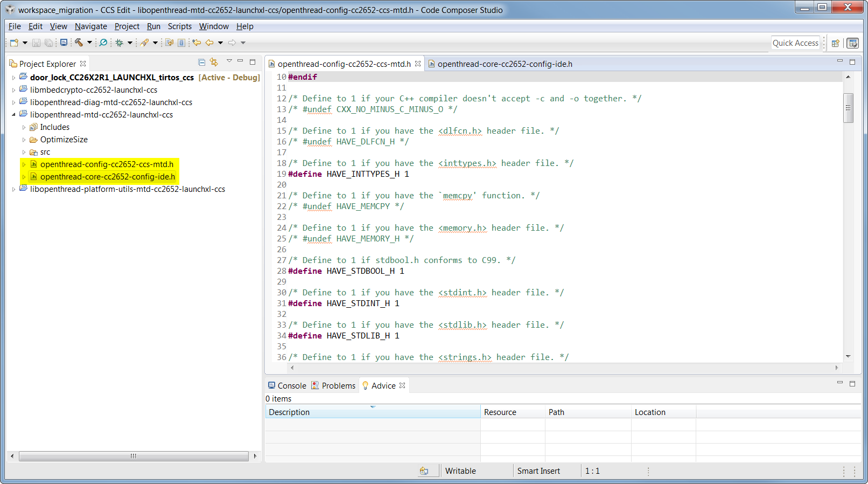Expand the Includes folder
Screen dimensions: 868x484
click(24, 127)
